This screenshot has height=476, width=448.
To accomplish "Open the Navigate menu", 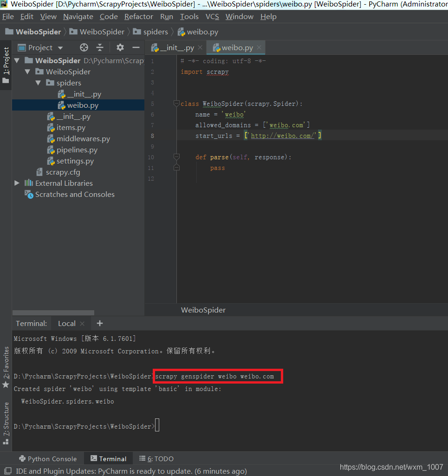I will tap(78, 17).
